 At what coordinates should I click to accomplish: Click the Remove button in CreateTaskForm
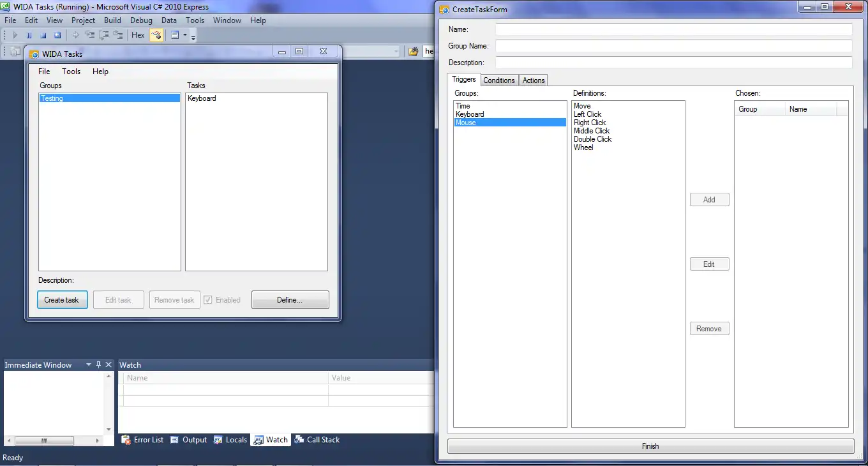tap(709, 329)
